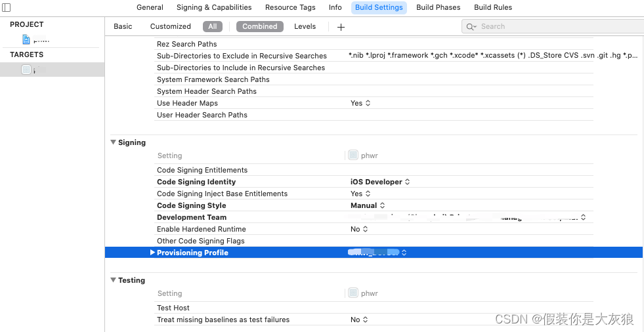Open Code Signing Identity iOS Developer dropdown
The width and height of the screenshot is (644, 332).
tap(380, 182)
